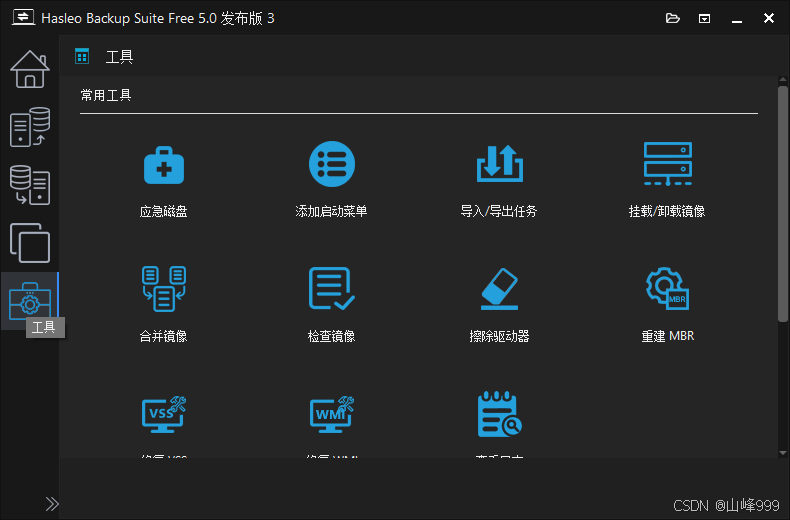Click the 擦除驱动器 label
Viewport: 790px width, 520px height.
(499, 336)
